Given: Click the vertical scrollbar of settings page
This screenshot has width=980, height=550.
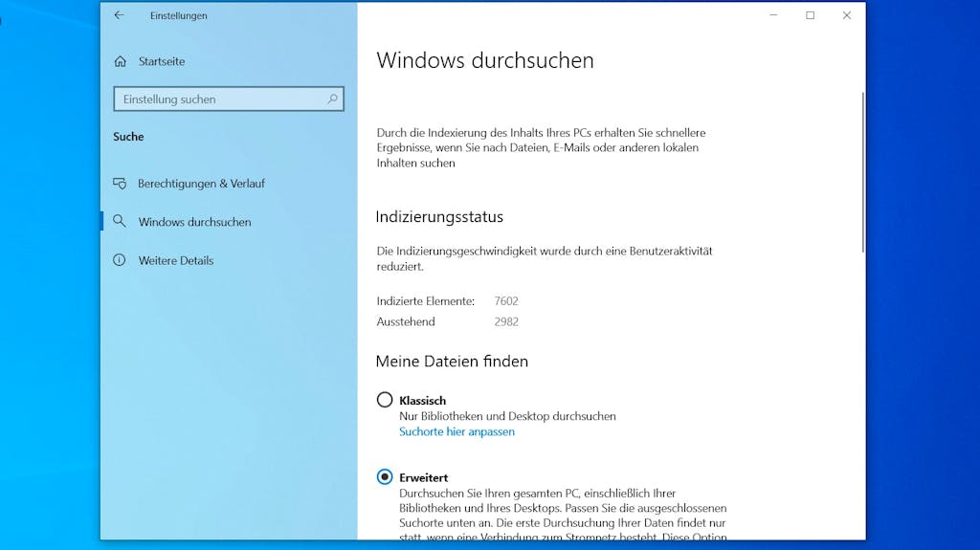Looking at the screenshot, I should [x=862, y=172].
